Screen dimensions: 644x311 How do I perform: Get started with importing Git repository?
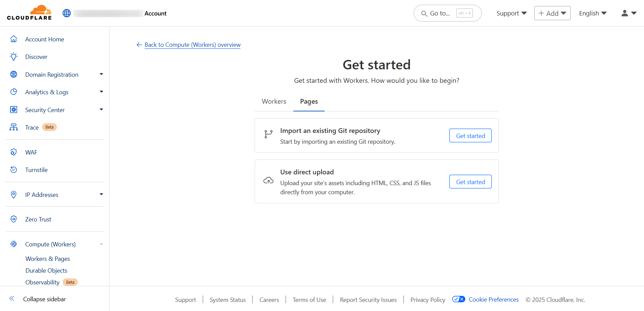click(470, 136)
